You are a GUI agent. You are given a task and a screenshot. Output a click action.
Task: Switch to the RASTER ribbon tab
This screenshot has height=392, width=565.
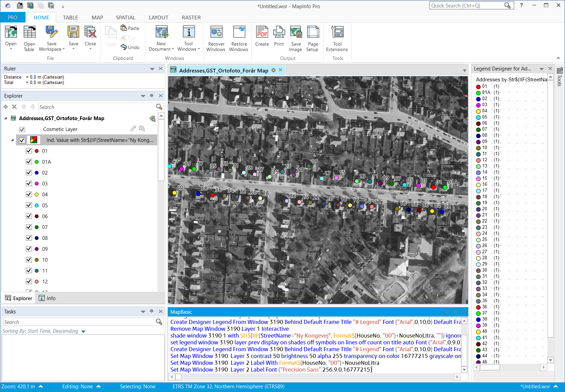pos(191,17)
